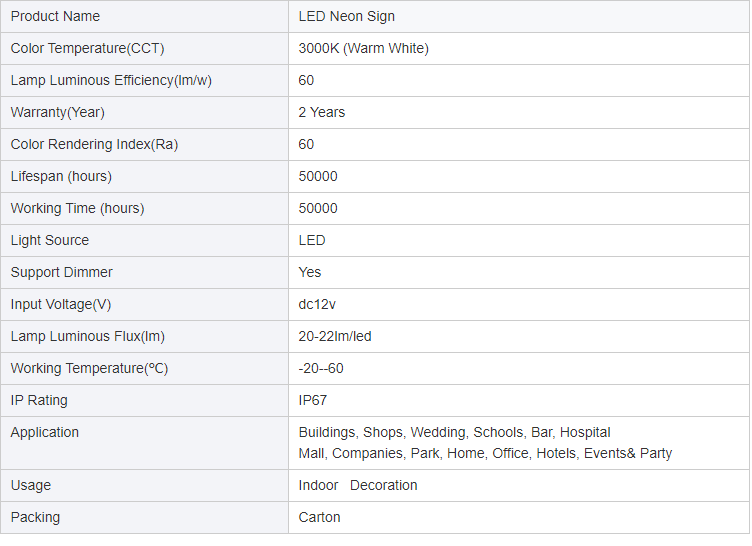
Task: Click the 'Application' row label
Action: pos(45,432)
